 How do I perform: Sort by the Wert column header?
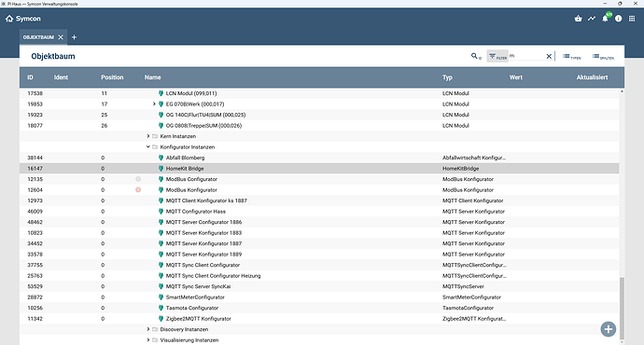pyautogui.click(x=516, y=77)
